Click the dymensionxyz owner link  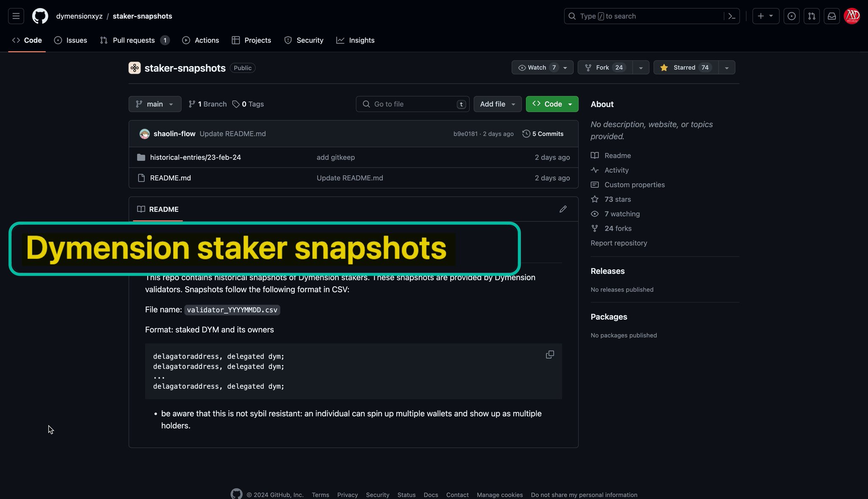tap(79, 16)
